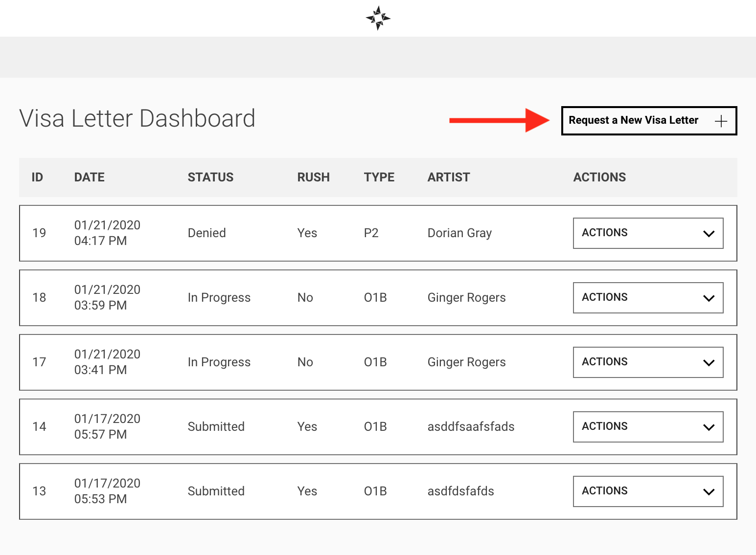Open ACTIONS dropdown for Dorian Gray row
The height and width of the screenshot is (555, 756).
(x=648, y=233)
